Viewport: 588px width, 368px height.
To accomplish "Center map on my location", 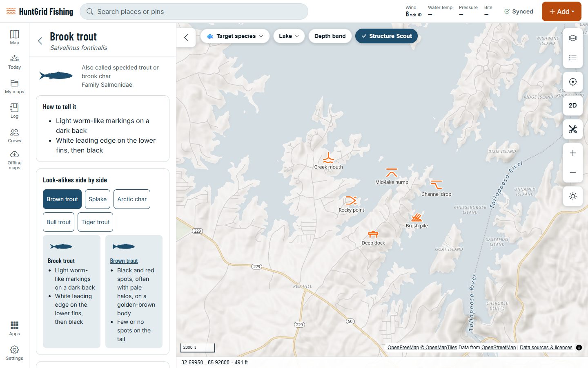I will [573, 82].
